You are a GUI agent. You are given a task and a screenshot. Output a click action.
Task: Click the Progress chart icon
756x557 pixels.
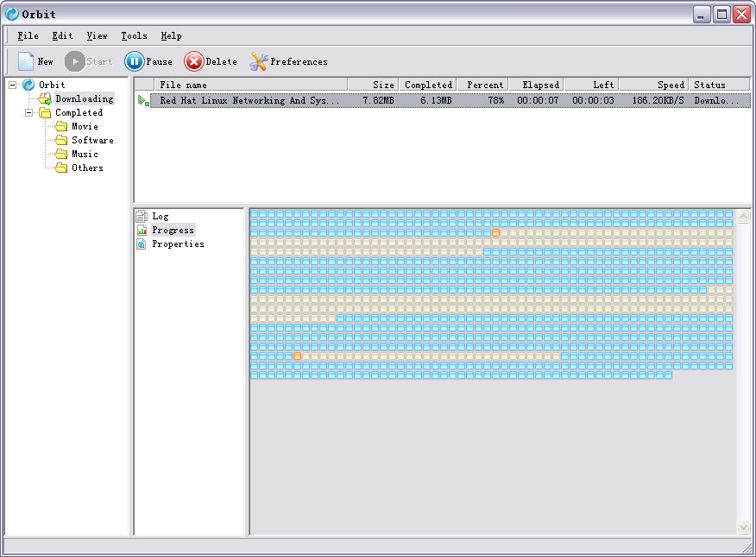(x=142, y=230)
